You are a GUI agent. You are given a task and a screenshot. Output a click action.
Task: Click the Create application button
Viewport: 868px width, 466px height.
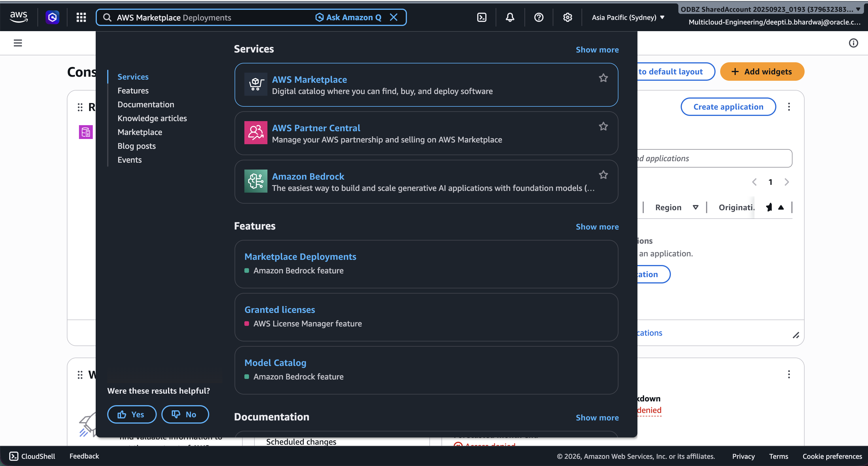click(x=728, y=107)
